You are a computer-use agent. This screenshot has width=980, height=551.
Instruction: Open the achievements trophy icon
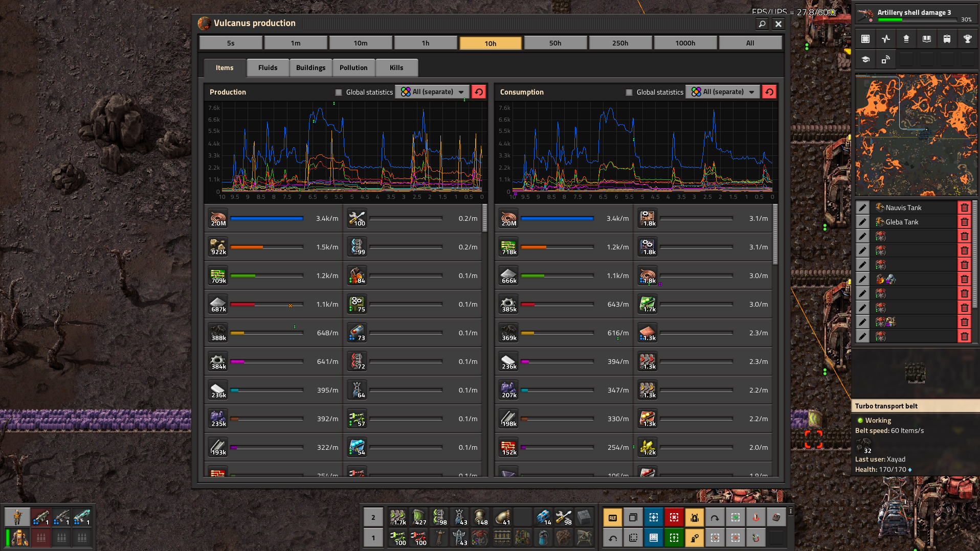point(967,39)
